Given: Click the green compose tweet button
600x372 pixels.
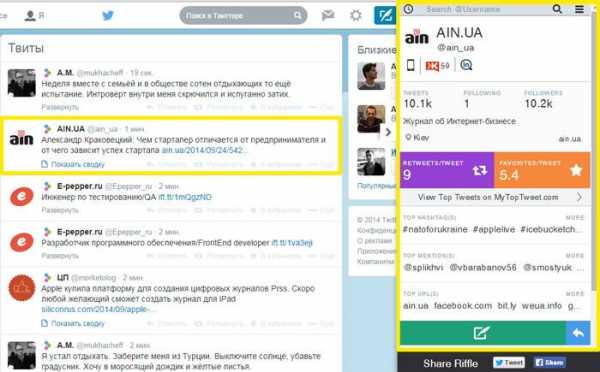Looking at the screenshot, I should click(x=483, y=333).
